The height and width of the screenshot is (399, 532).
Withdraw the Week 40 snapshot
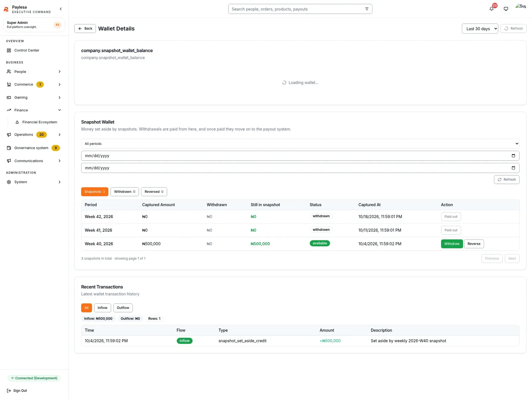pos(452,244)
